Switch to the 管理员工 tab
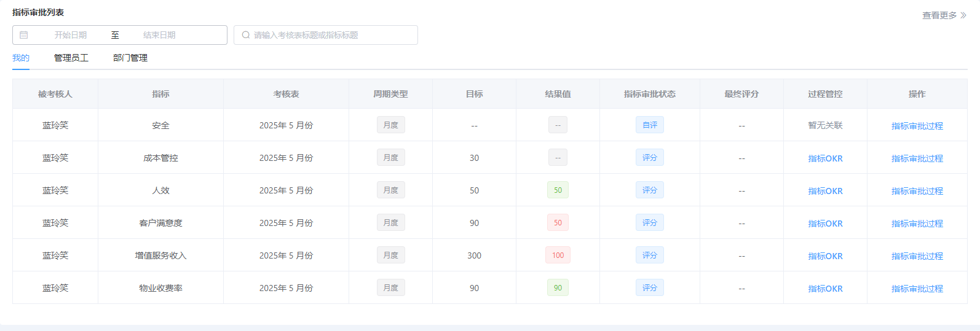The width and height of the screenshot is (980, 331). coord(71,58)
